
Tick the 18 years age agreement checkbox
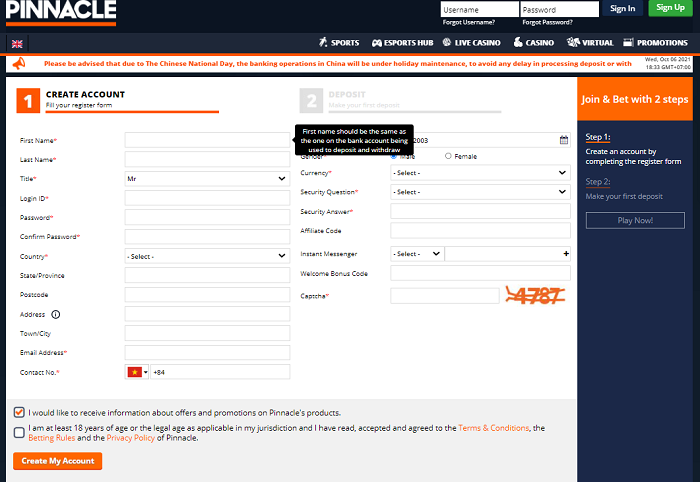20,432
